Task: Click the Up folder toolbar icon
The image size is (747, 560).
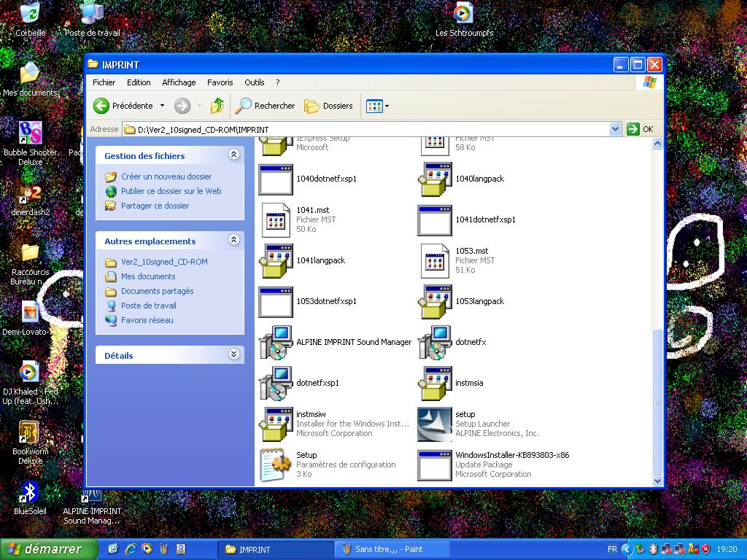Action: 217,106
